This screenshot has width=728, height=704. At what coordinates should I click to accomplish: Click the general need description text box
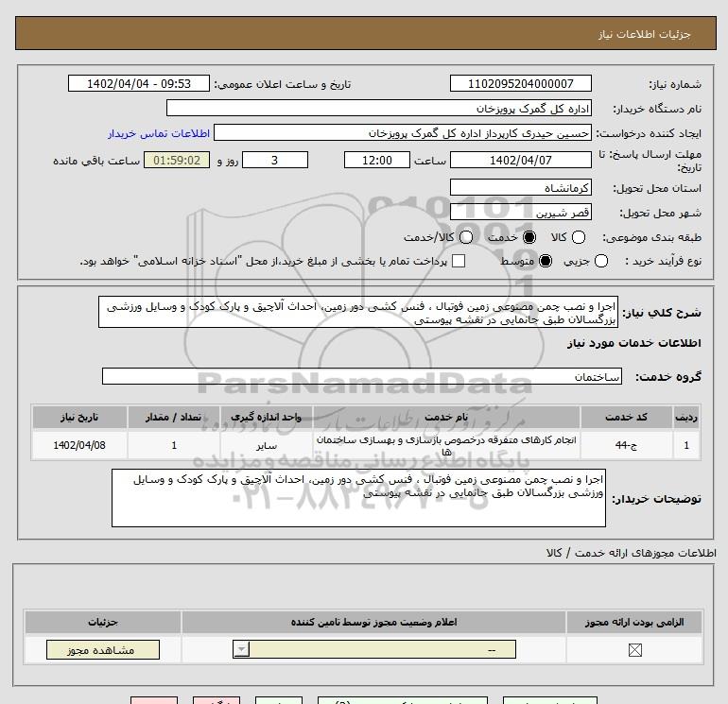coord(358,313)
